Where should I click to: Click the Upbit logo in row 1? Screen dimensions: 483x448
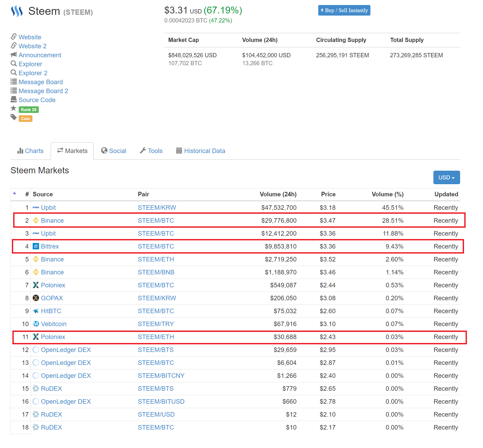coord(36,208)
